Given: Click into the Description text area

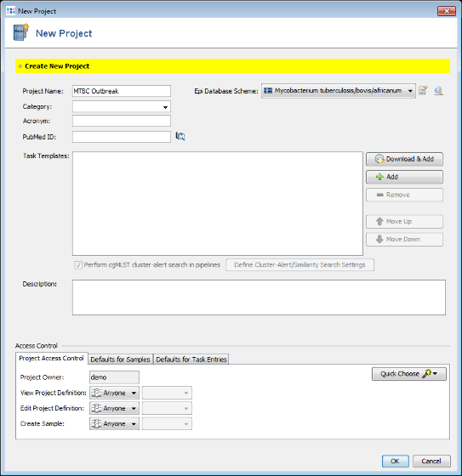Looking at the screenshot, I should [x=259, y=297].
